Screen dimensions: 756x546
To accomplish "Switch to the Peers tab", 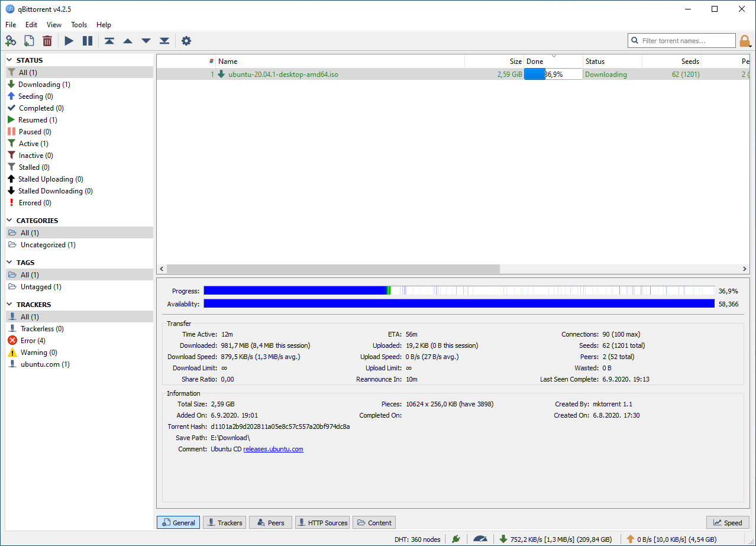I will point(270,522).
